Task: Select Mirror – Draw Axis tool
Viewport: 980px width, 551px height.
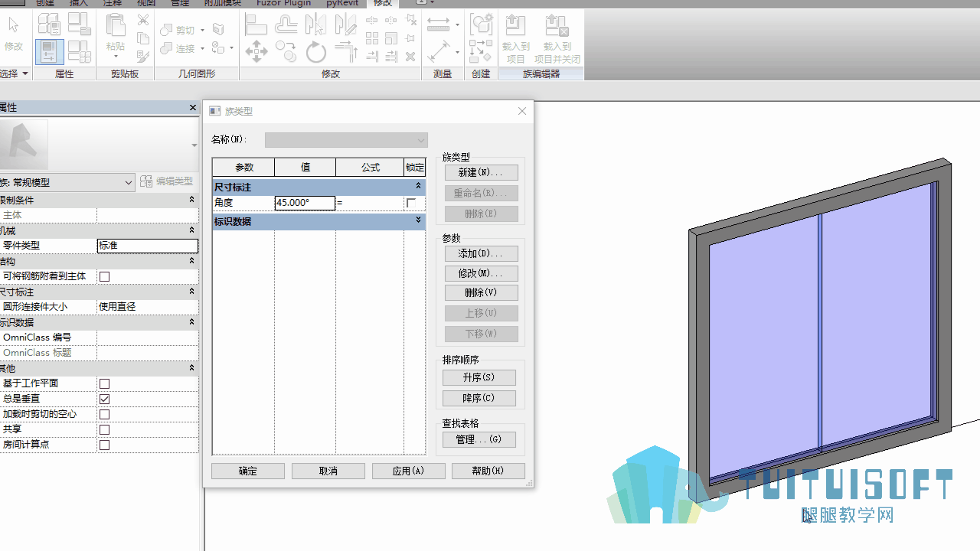Action: click(x=345, y=25)
